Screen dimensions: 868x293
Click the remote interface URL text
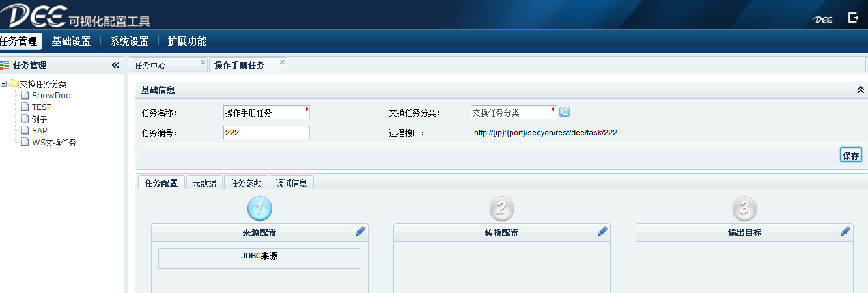click(546, 133)
